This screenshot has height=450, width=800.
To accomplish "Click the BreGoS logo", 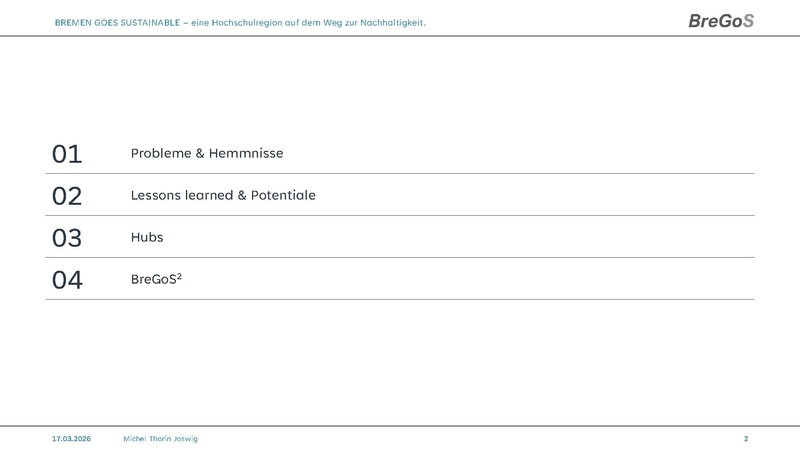I will tap(720, 21).
